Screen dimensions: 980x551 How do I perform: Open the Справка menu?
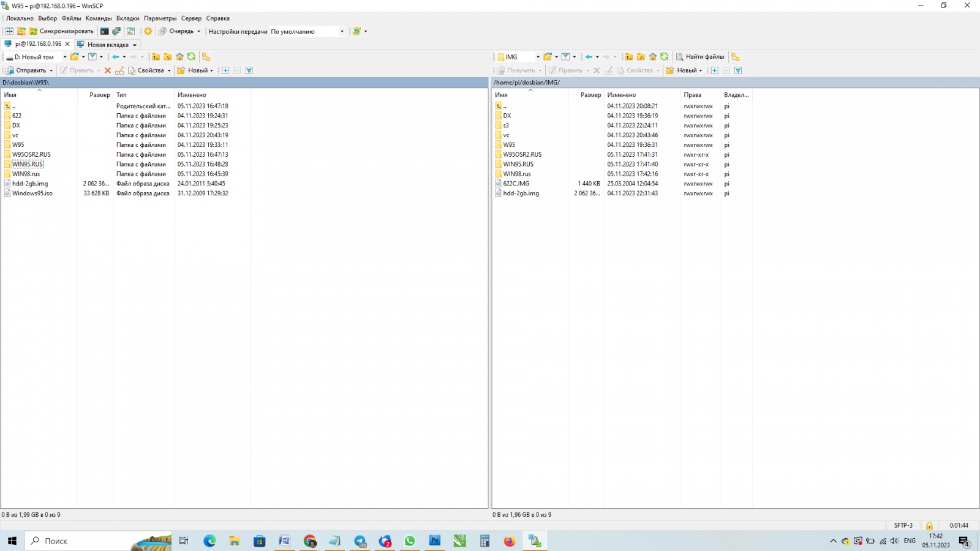[218, 18]
